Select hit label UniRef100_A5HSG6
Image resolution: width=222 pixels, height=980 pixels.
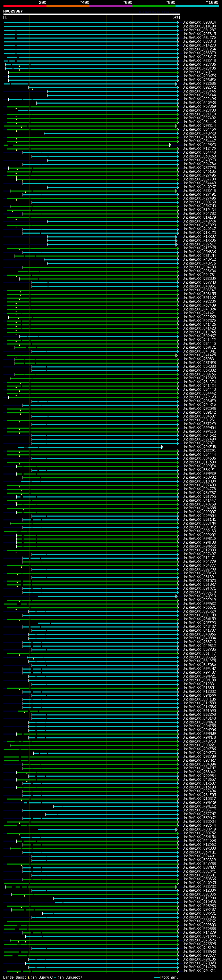(199, 252)
